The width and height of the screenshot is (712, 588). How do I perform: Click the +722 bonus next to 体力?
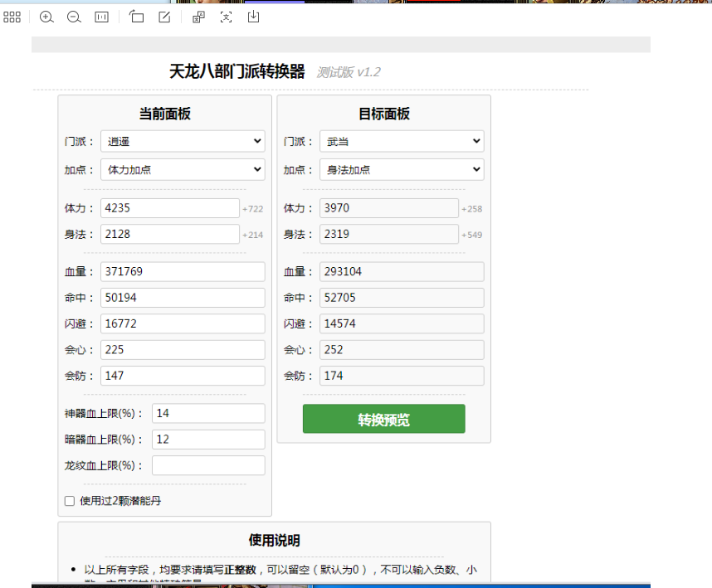point(252,209)
